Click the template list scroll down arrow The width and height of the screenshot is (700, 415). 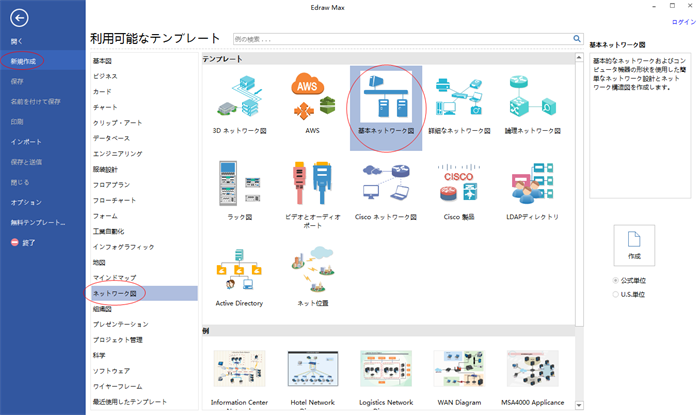[x=579, y=405]
